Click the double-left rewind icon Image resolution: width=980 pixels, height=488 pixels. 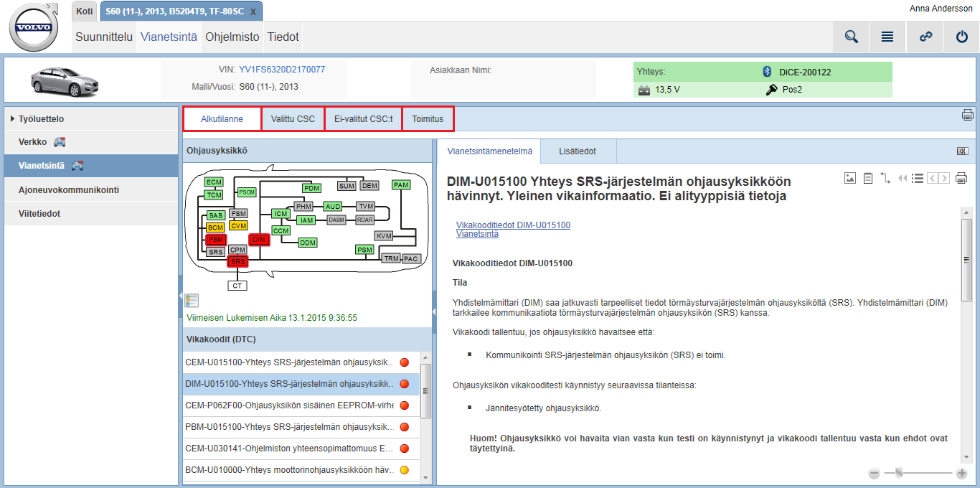903,178
